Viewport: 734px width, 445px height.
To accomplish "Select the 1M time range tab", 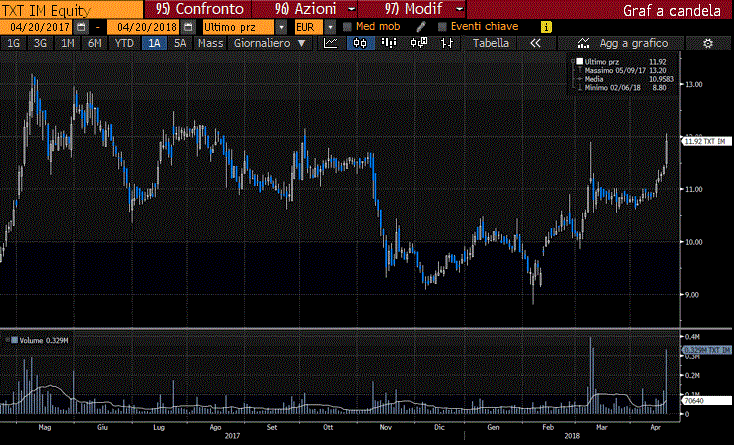I will click(x=68, y=44).
